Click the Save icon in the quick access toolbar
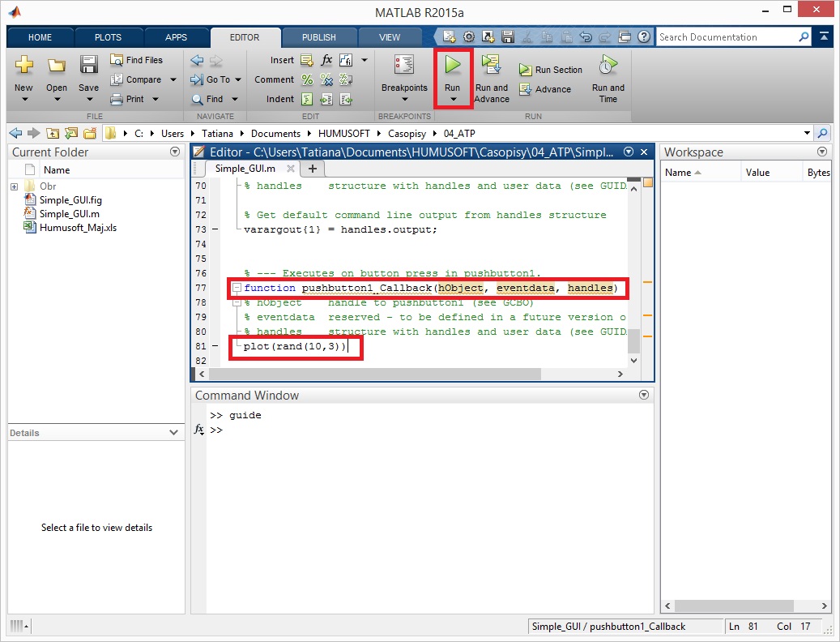This screenshot has height=642, width=840. [x=507, y=37]
